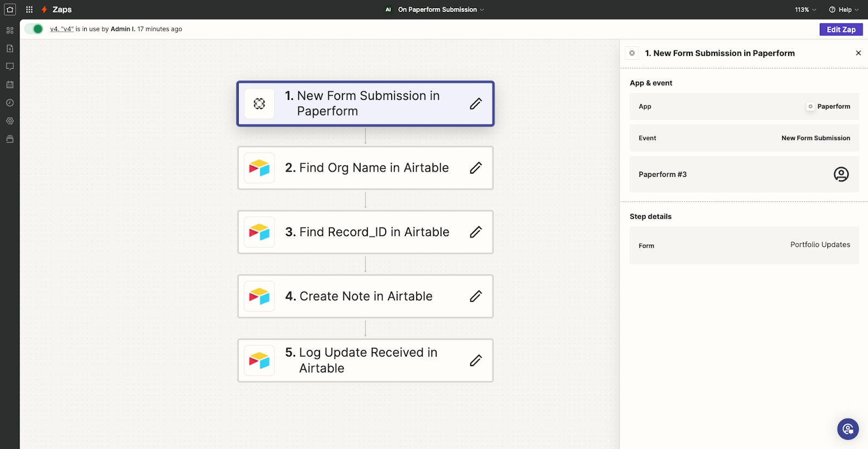Select the Create Note in Airtable step

pyautogui.click(x=366, y=296)
